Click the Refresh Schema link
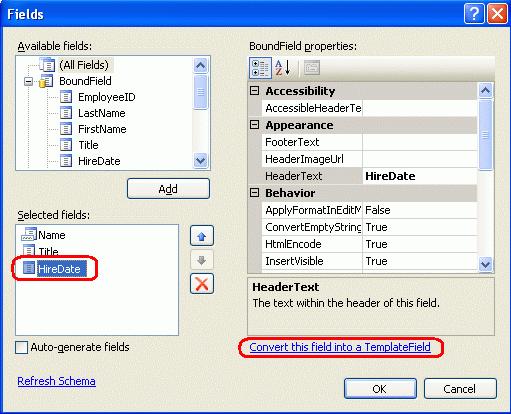Viewport: 511px width, 414px height. point(57,381)
